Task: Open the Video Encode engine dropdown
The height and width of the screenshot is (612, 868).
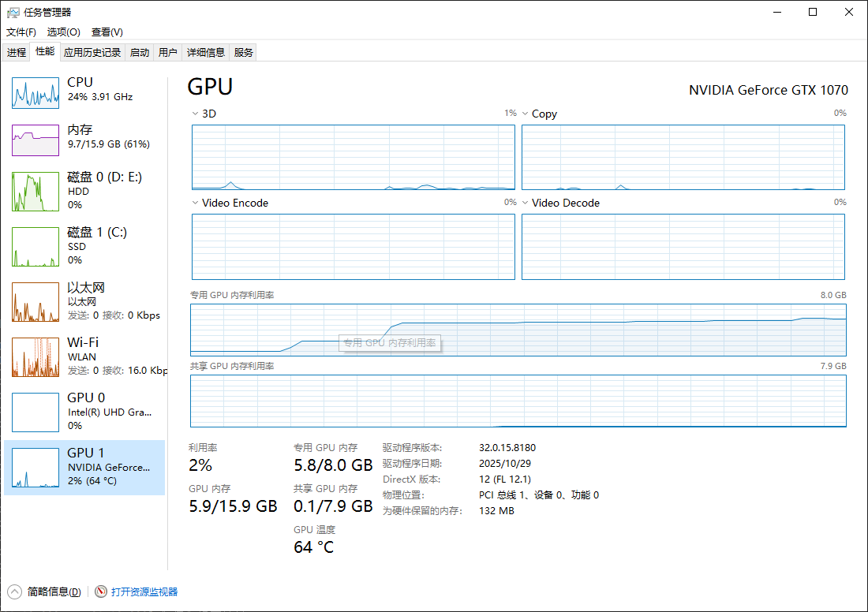Action: (x=195, y=203)
